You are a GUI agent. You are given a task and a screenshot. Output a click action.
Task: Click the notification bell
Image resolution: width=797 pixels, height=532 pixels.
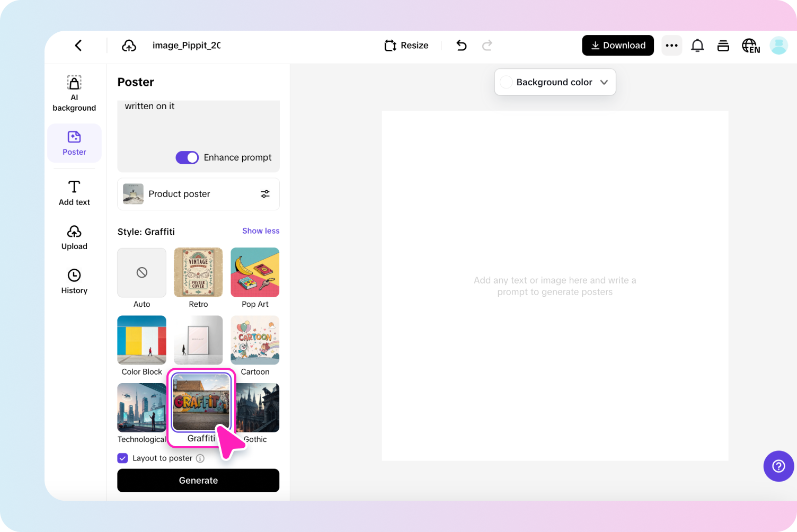coord(697,46)
